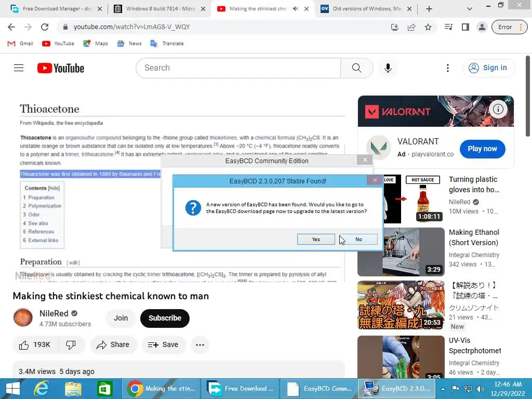Switch to Free Download Manager taskbar item

click(x=240, y=389)
